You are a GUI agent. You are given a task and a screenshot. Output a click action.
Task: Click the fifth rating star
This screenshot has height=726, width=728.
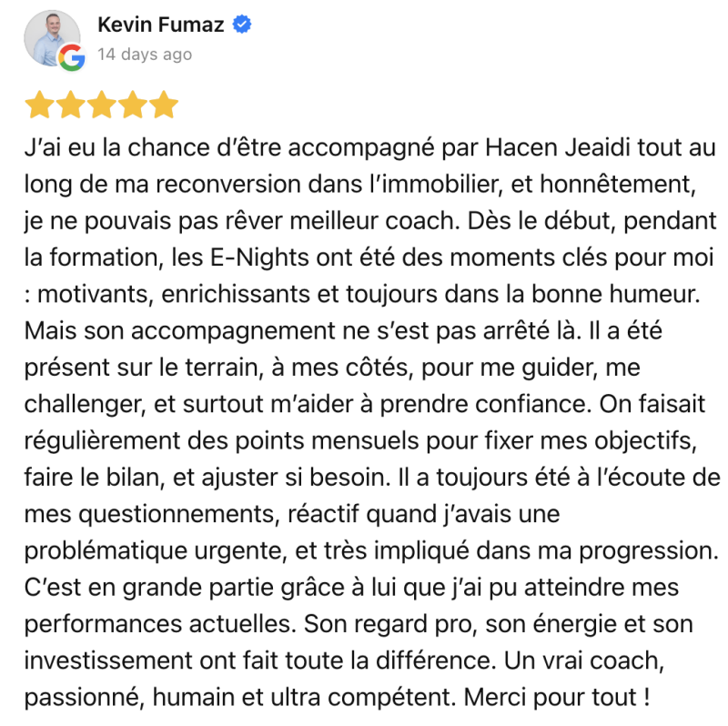pos(164,106)
